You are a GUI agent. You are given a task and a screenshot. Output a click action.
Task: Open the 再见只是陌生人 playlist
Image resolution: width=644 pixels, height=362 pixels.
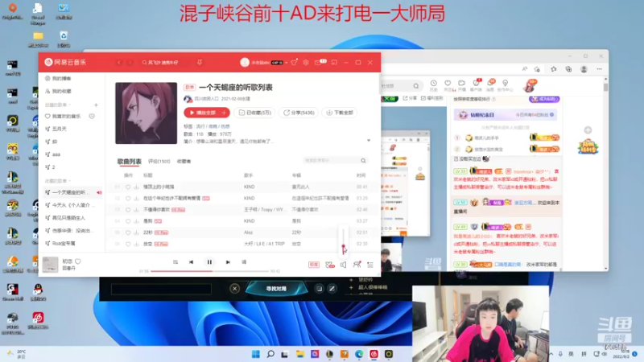(66, 218)
